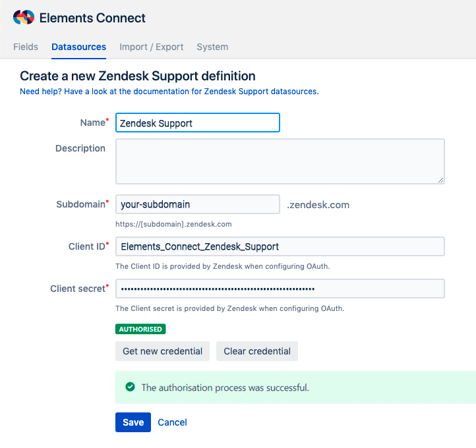This screenshot has height=448, width=476.
Task: Click inside the Description text area
Action: (280, 161)
